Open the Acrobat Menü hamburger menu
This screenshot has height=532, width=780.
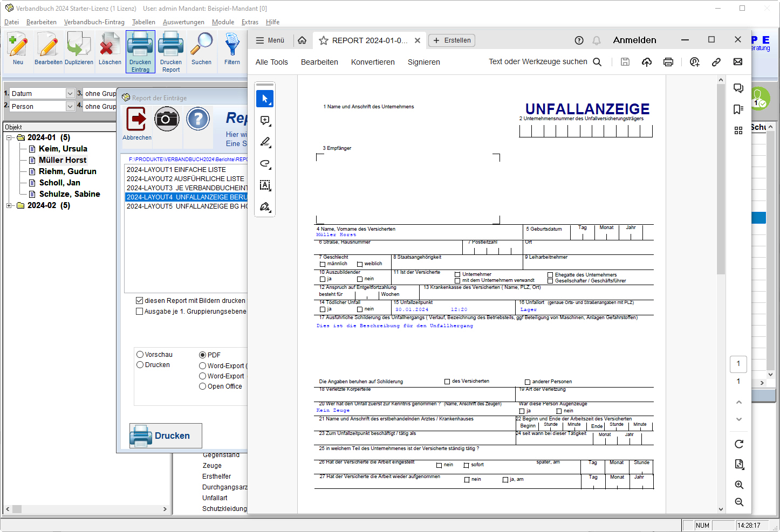pos(270,40)
